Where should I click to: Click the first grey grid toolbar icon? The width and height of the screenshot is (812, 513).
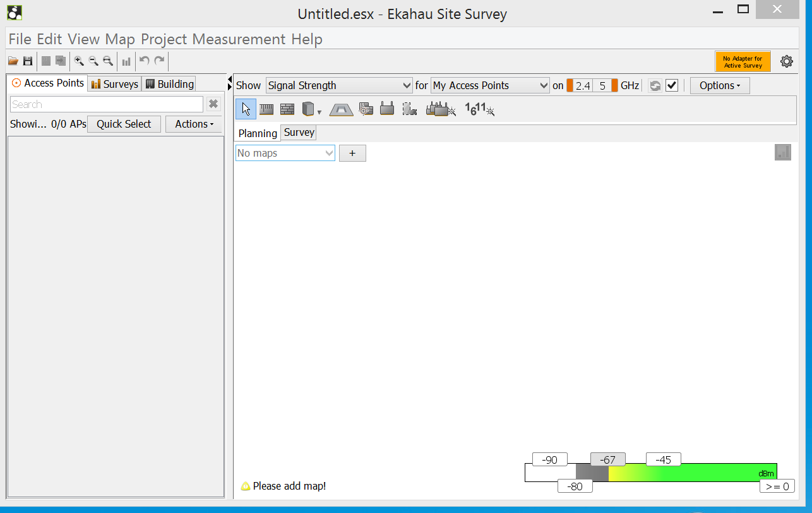(x=46, y=61)
